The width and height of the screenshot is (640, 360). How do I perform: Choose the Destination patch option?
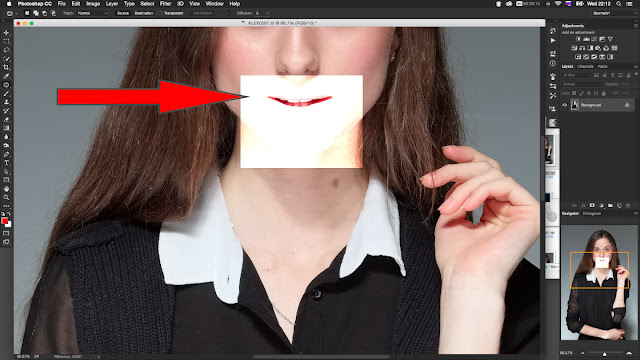coord(144,13)
